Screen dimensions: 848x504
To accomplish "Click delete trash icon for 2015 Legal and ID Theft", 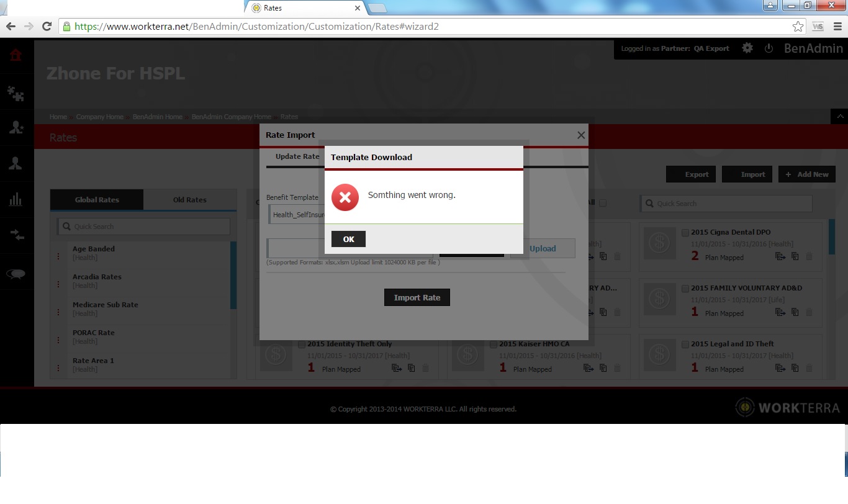I will pyautogui.click(x=810, y=368).
